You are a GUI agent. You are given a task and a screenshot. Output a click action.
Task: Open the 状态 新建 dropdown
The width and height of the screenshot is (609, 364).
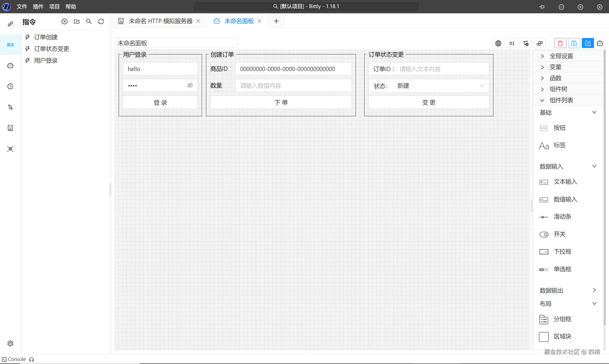(440, 86)
